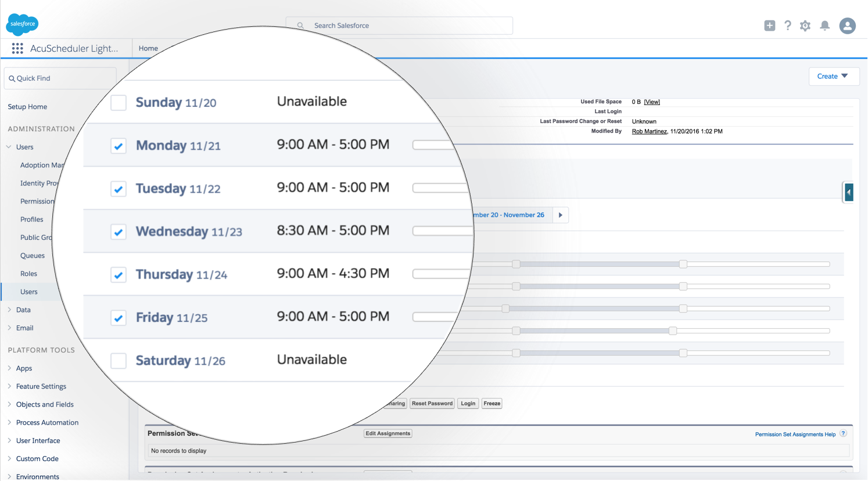Collapse the side panel with the teal arrow
The image size is (868, 481).
tap(849, 192)
